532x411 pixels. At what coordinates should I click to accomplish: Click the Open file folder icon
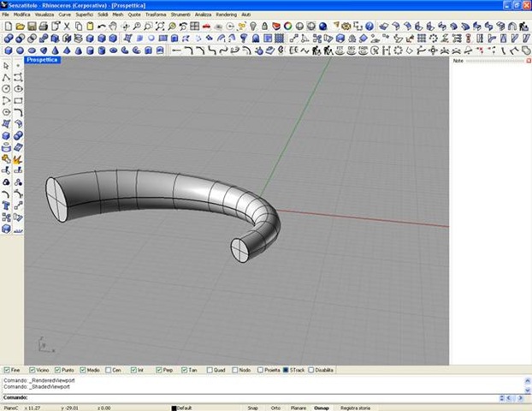pos(20,27)
